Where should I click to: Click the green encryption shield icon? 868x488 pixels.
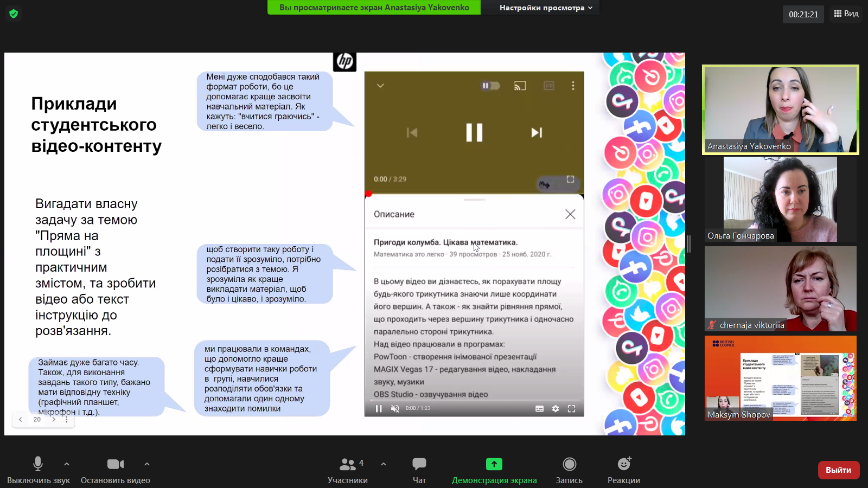pyautogui.click(x=14, y=14)
